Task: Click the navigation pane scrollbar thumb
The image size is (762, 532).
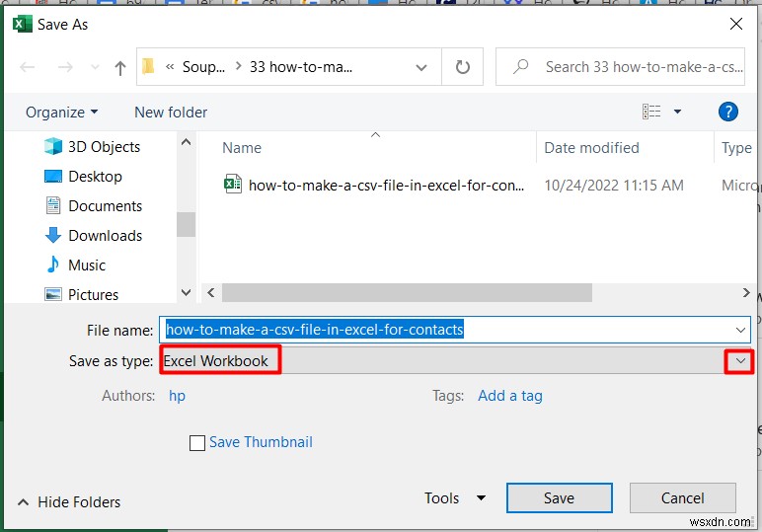Action: click(x=187, y=224)
